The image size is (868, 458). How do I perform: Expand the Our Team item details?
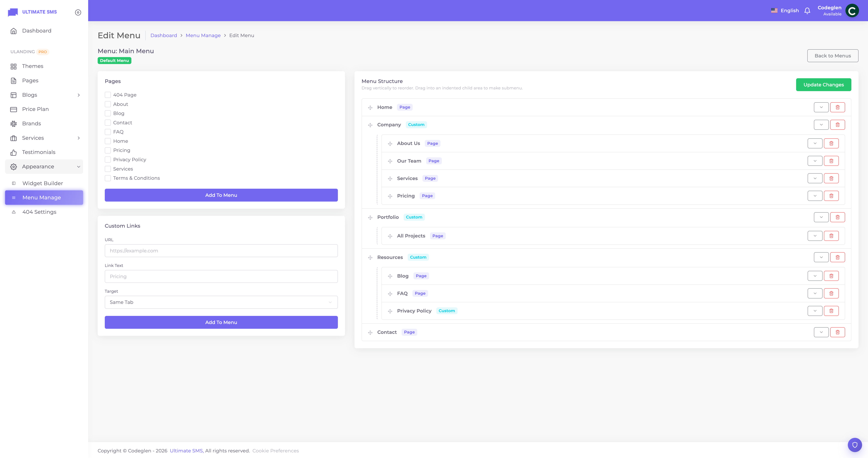815,161
